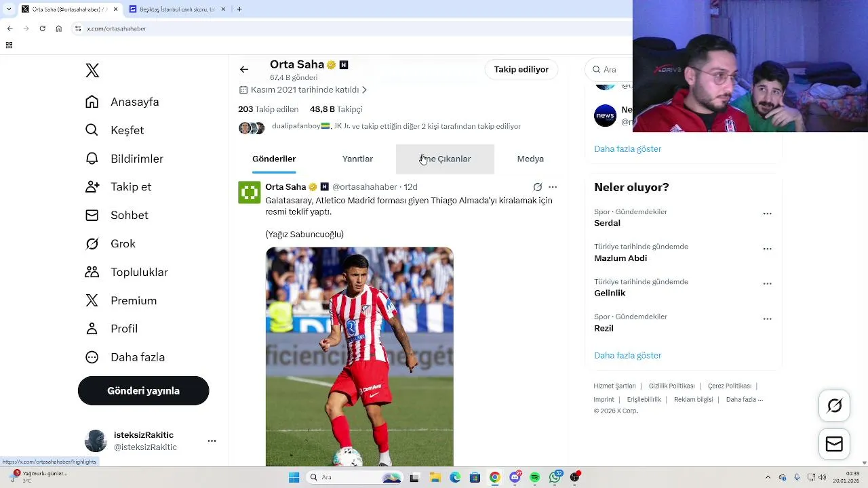Show hidden system tray icons
This screenshot has height=488, width=868.
click(768, 478)
